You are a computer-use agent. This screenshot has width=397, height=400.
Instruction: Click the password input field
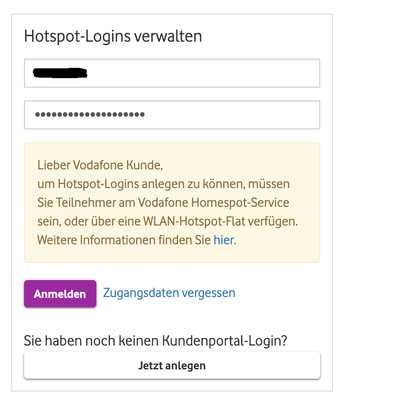tap(172, 115)
